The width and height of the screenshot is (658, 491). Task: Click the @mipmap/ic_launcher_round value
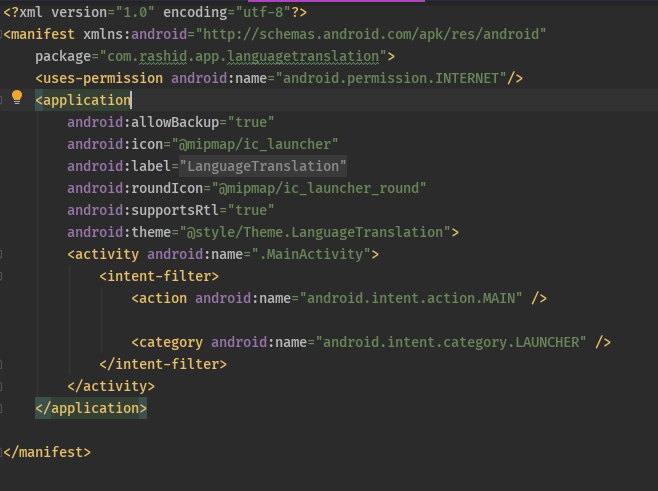pos(319,188)
